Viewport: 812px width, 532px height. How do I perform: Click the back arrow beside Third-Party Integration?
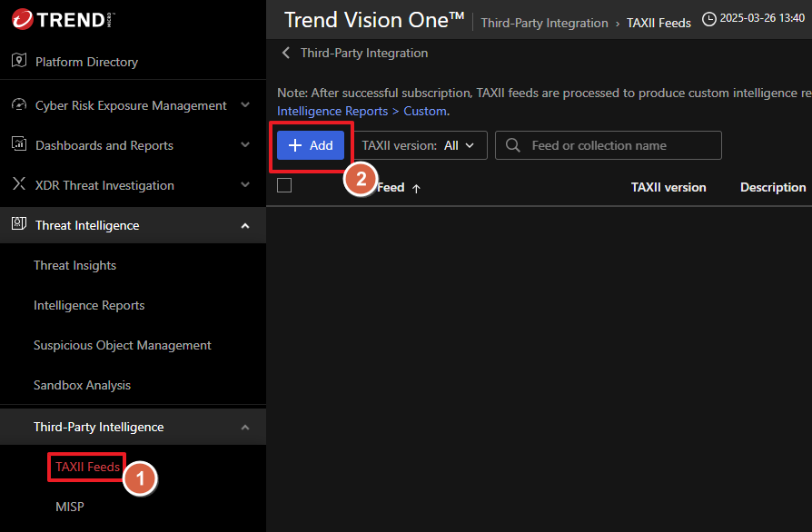coord(286,53)
